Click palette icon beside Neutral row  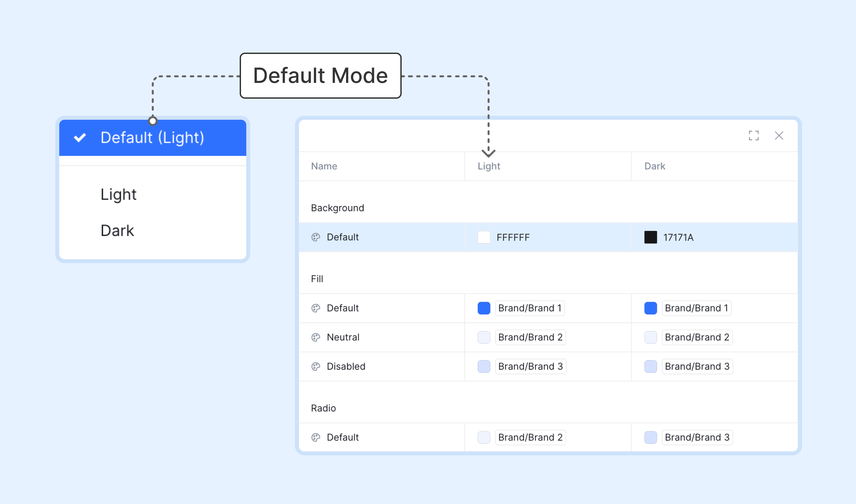[316, 337]
